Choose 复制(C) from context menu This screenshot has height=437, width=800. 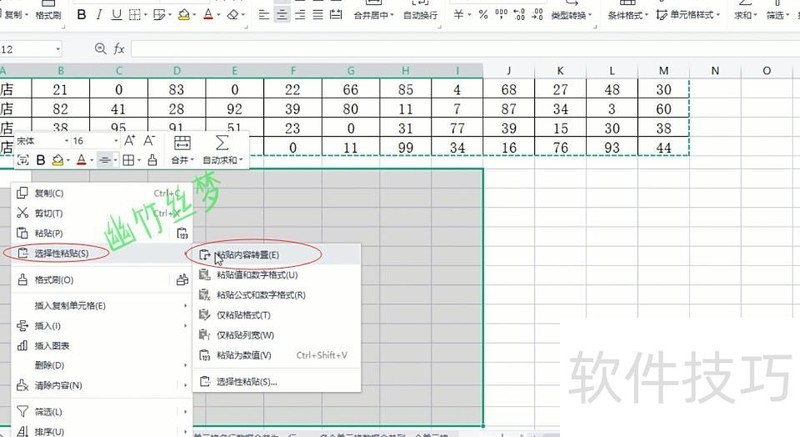[102, 193]
